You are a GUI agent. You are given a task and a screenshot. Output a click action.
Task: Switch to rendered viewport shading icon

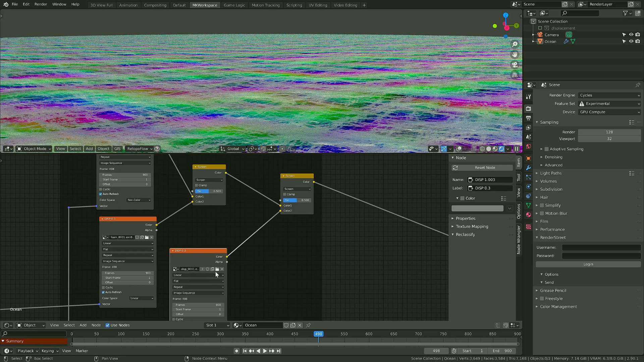tap(501, 149)
